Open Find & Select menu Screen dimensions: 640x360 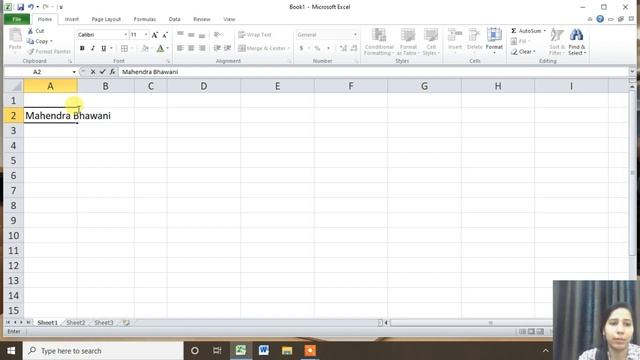[577, 42]
